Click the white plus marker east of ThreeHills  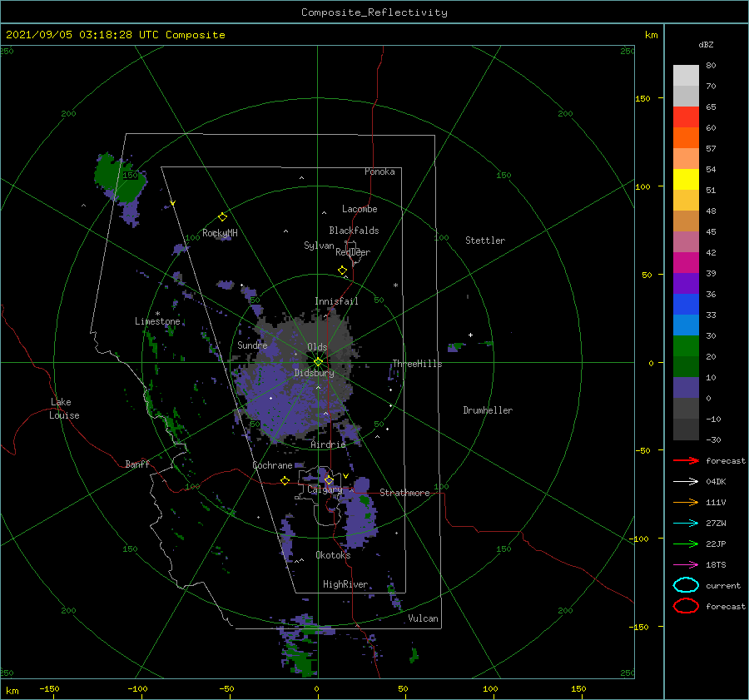470,335
